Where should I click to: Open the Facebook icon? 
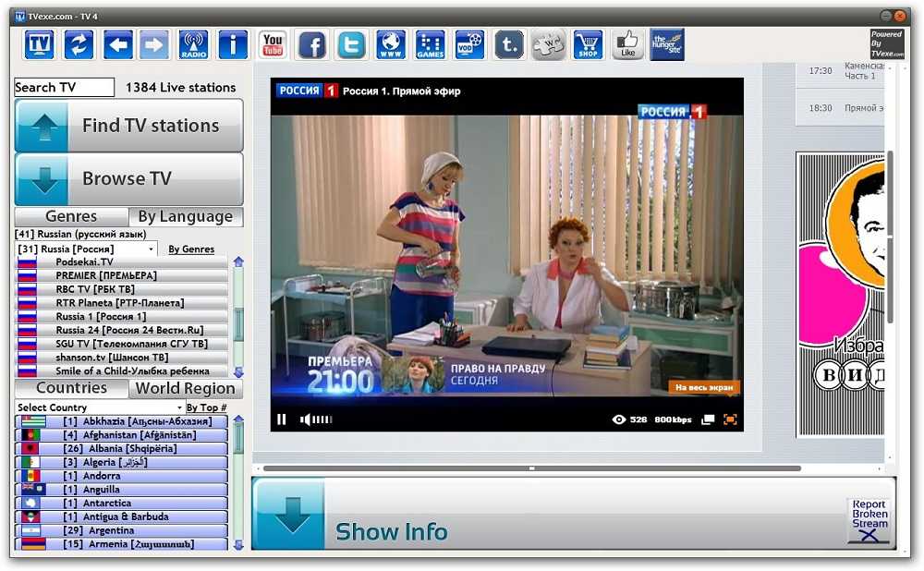(x=312, y=44)
